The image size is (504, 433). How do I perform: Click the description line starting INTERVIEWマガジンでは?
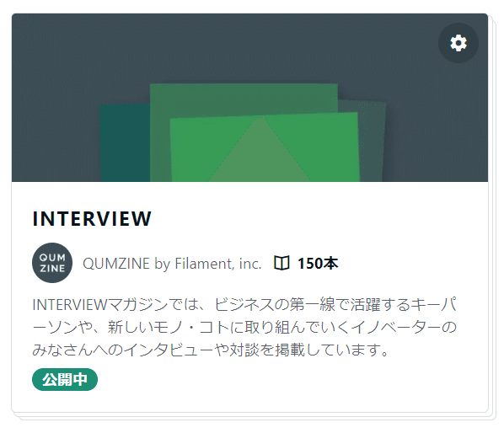[x=244, y=304]
